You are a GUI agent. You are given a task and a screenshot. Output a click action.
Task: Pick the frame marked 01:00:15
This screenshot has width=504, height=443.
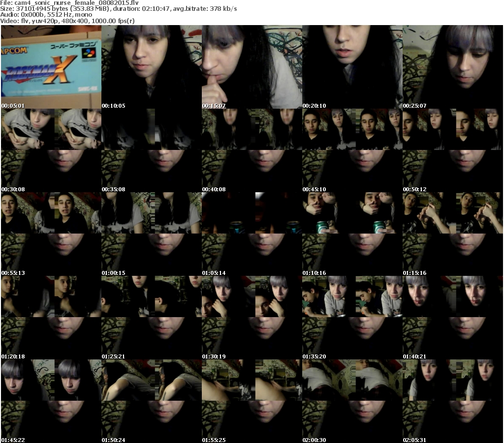click(x=152, y=234)
